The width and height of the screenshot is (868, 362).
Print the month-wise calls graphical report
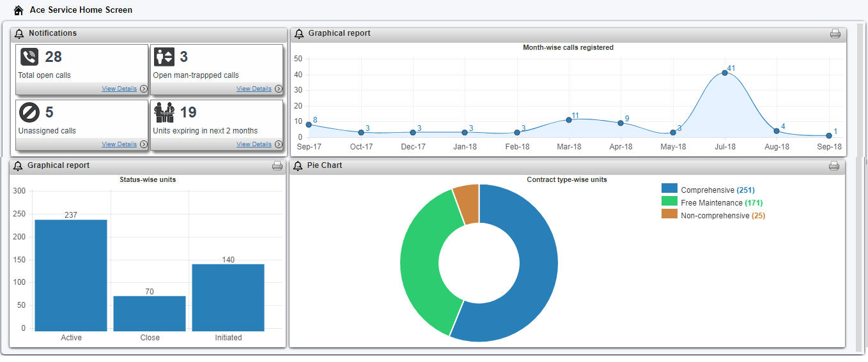pos(835,34)
